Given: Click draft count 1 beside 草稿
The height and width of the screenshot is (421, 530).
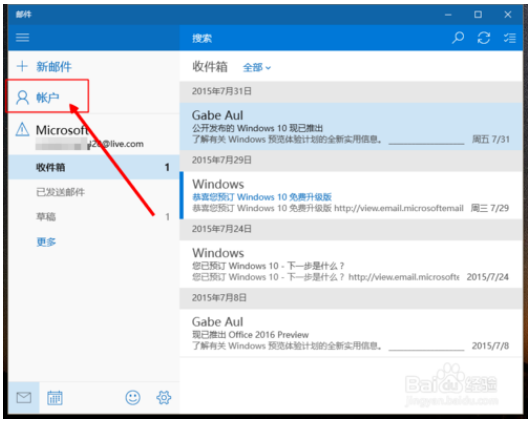Looking at the screenshot, I should pyautogui.click(x=167, y=217).
